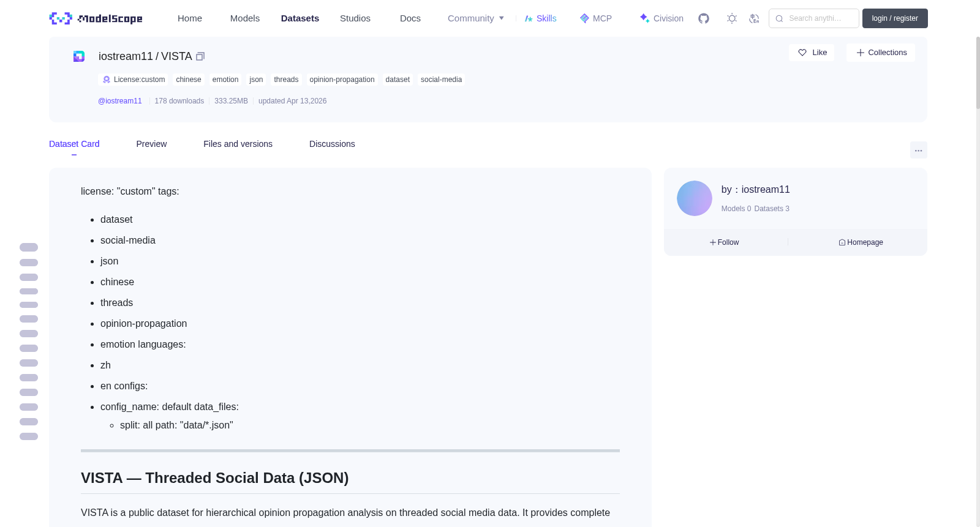
Task: Focus the Search anything input field
Action: tap(814, 18)
